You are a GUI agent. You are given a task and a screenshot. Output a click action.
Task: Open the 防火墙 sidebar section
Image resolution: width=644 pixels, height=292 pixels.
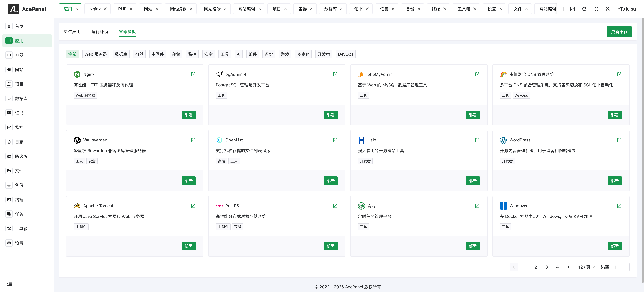point(21,156)
